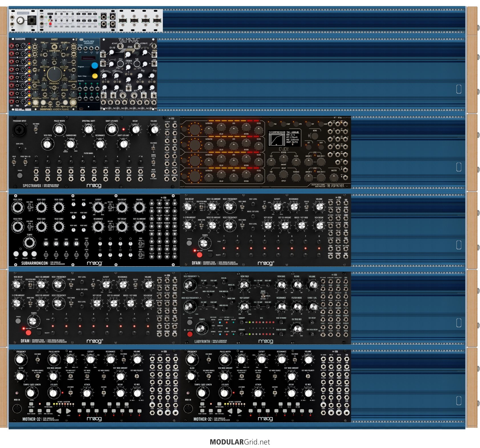Viewport: 480px width, 448px height.
Task: Toggle the VCO 1 WAVE switch on the left-hand DFAM
Action: 71,285
